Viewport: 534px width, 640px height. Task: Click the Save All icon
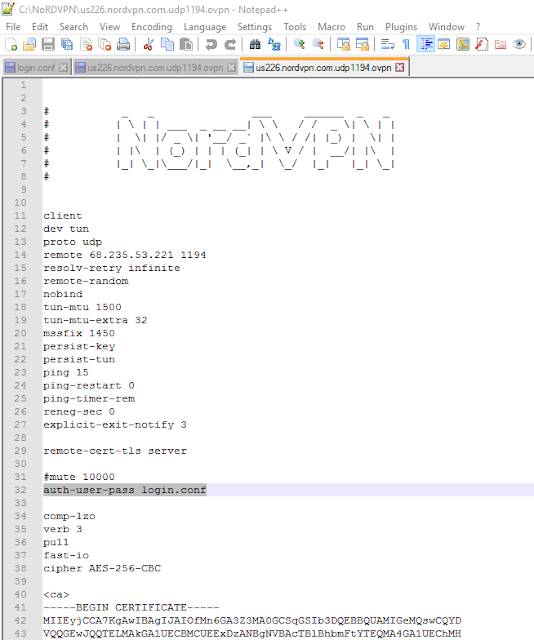pos(67,44)
